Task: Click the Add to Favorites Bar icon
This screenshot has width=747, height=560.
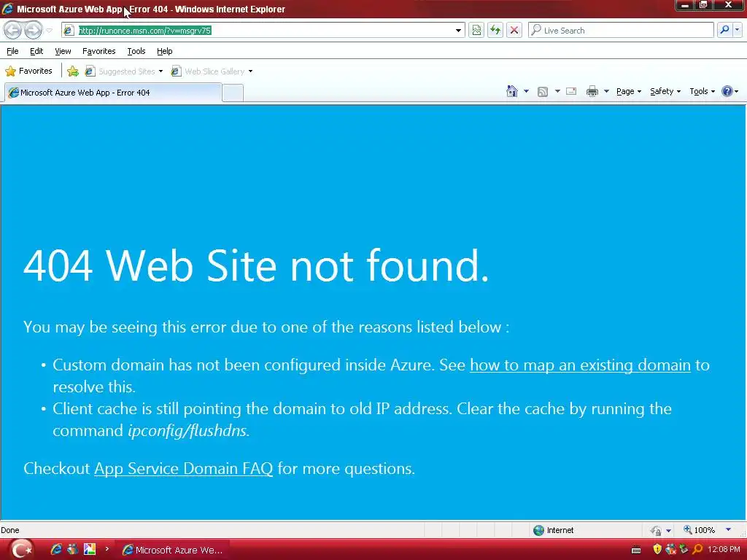Action: 73,71
